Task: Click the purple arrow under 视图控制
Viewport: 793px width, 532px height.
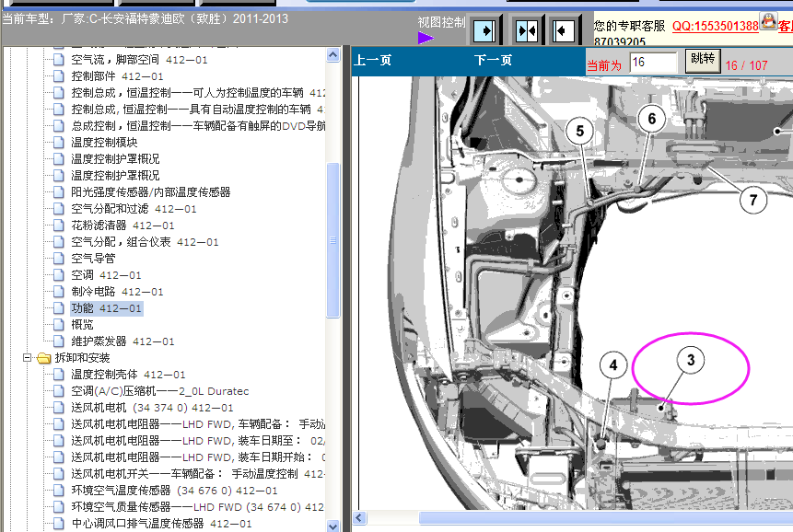Action: point(426,38)
